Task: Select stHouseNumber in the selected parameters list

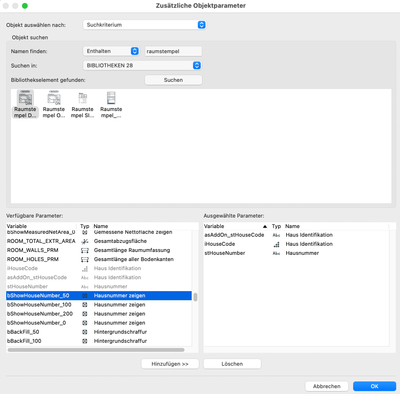Action: pos(296,253)
